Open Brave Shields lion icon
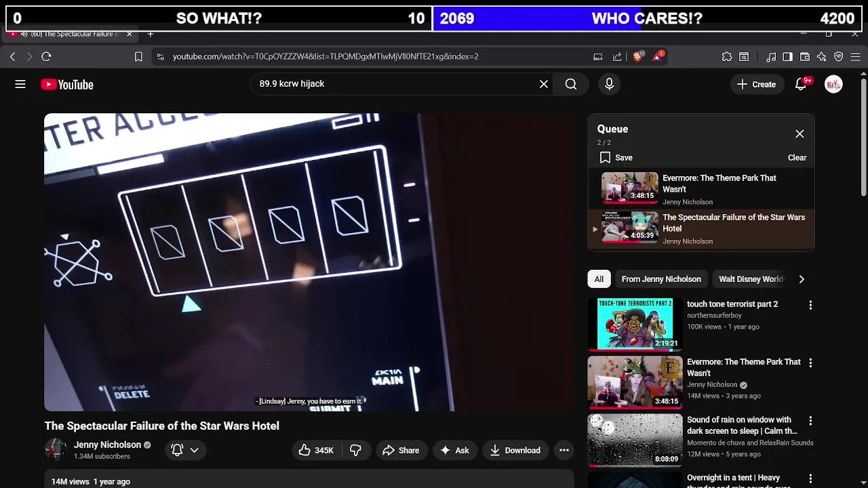 (x=638, y=56)
